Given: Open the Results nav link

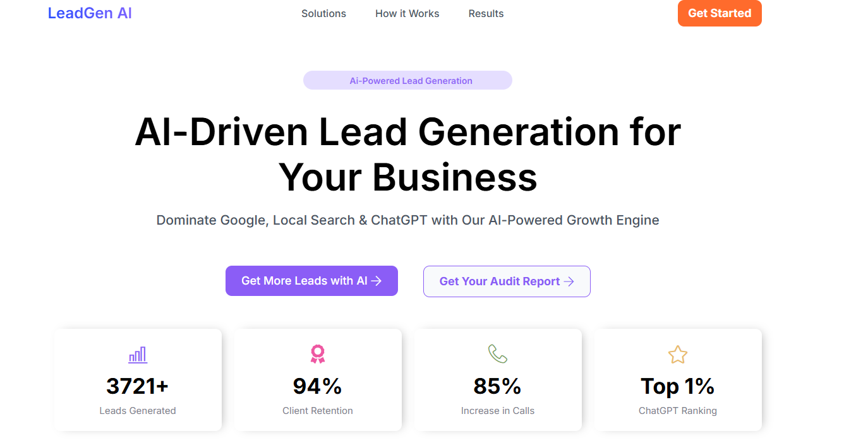Looking at the screenshot, I should click(x=486, y=13).
